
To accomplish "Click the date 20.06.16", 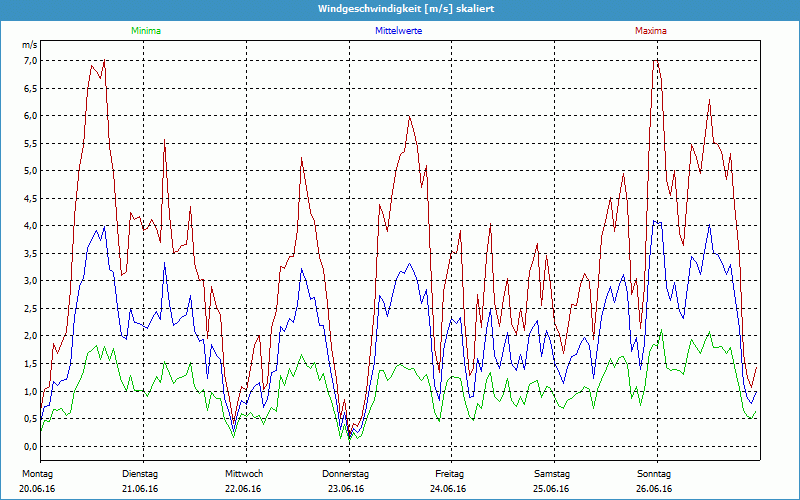I will (37, 489).
